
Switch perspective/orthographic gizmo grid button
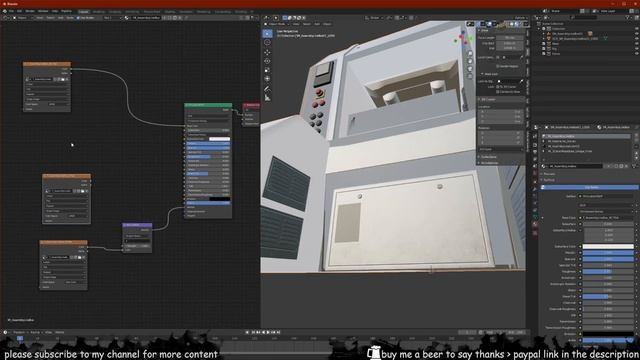(x=470, y=76)
